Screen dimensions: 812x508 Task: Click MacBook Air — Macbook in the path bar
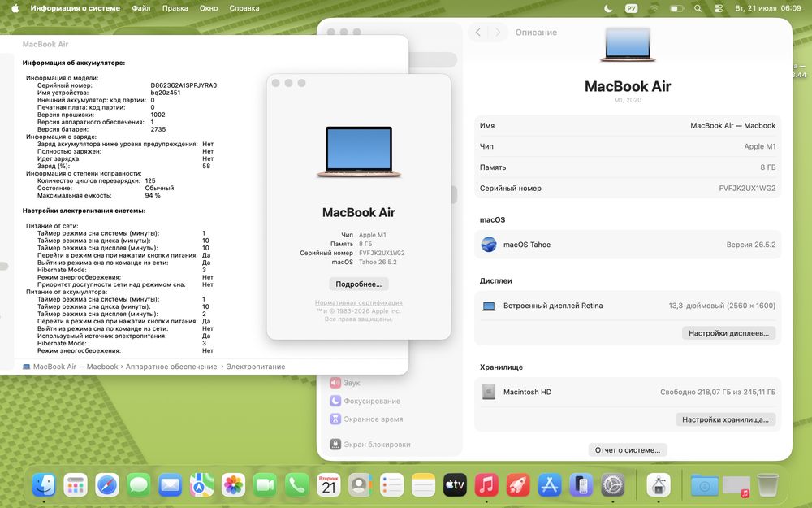[x=71, y=367]
